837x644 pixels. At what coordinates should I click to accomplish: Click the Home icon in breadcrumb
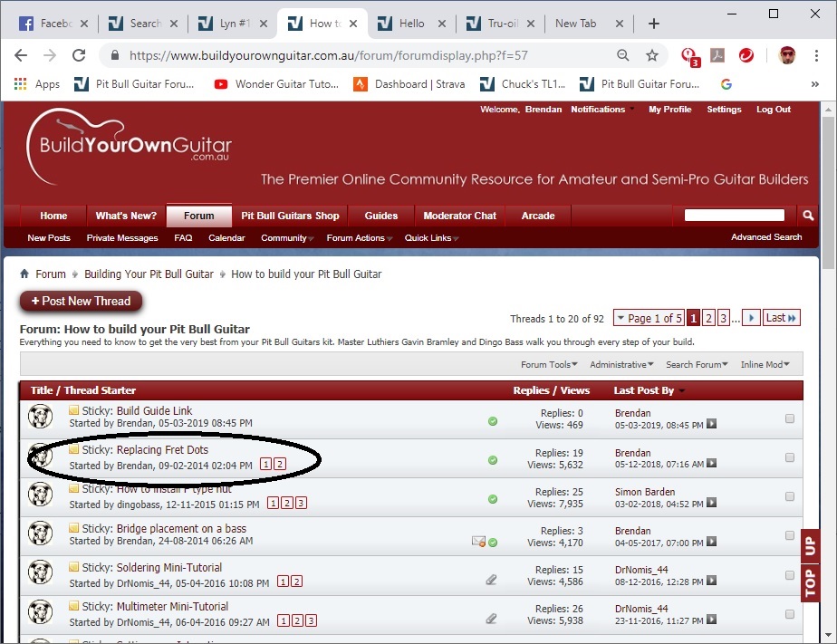click(x=25, y=274)
